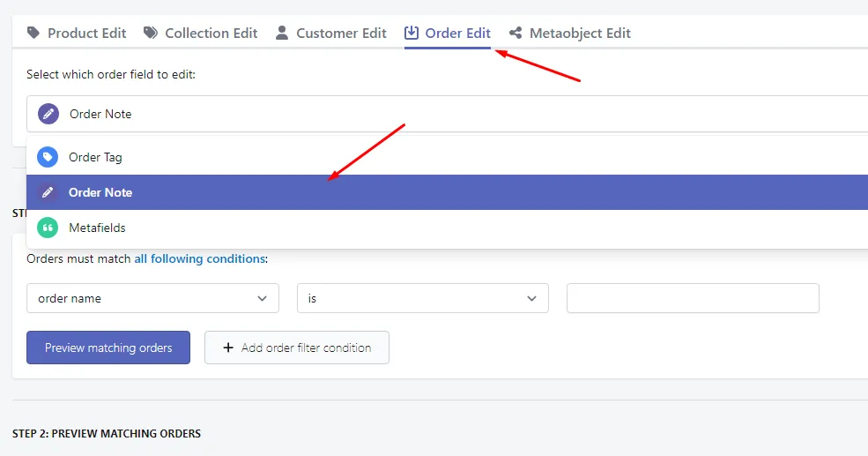Click the Metaobject Edit share icon
The width and height of the screenshot is (868, 456).
pos(516,33)
